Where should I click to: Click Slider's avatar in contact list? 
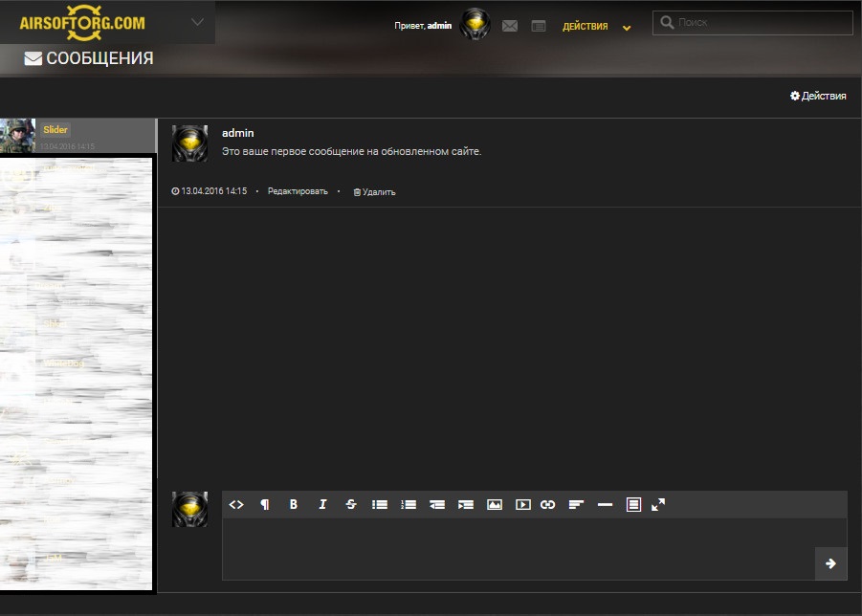tap(17, 136)
